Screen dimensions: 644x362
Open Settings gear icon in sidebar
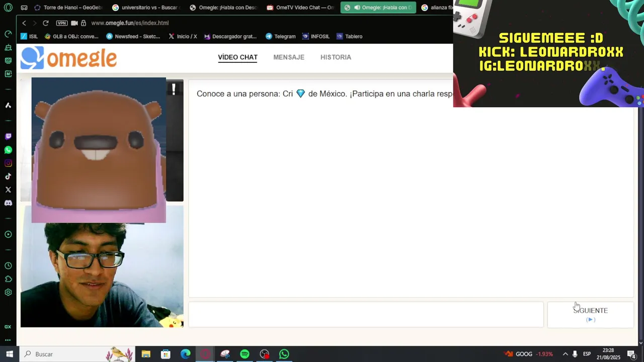[8, 292]
